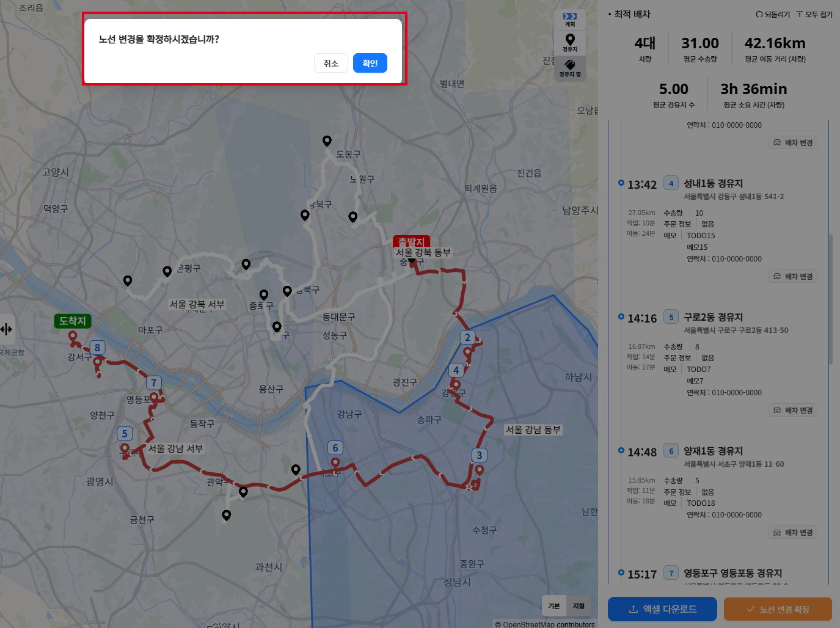Click the green 도착지 destination marker
The width and height of the screenshot is (840, 628).
[x=72, y=321]
